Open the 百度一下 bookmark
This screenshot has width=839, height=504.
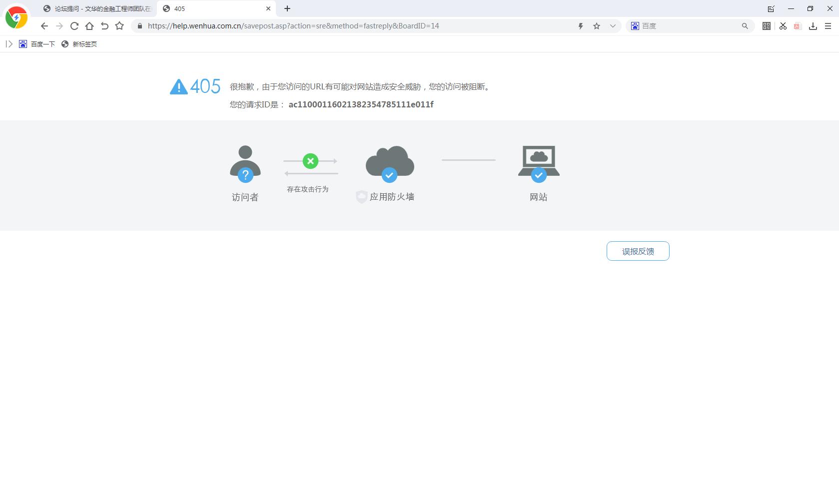(37, 44)
